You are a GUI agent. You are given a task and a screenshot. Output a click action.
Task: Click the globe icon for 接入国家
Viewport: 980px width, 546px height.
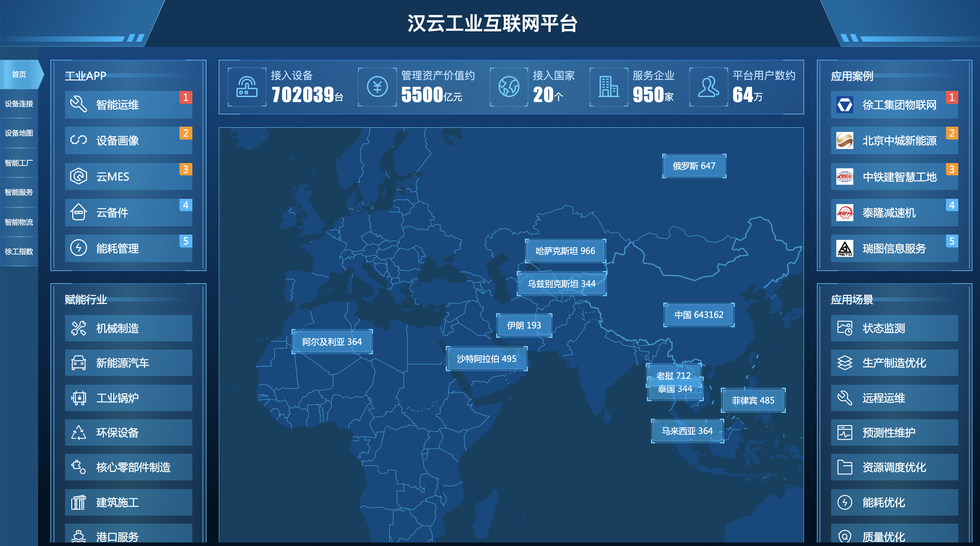click(x=509, y=87)
